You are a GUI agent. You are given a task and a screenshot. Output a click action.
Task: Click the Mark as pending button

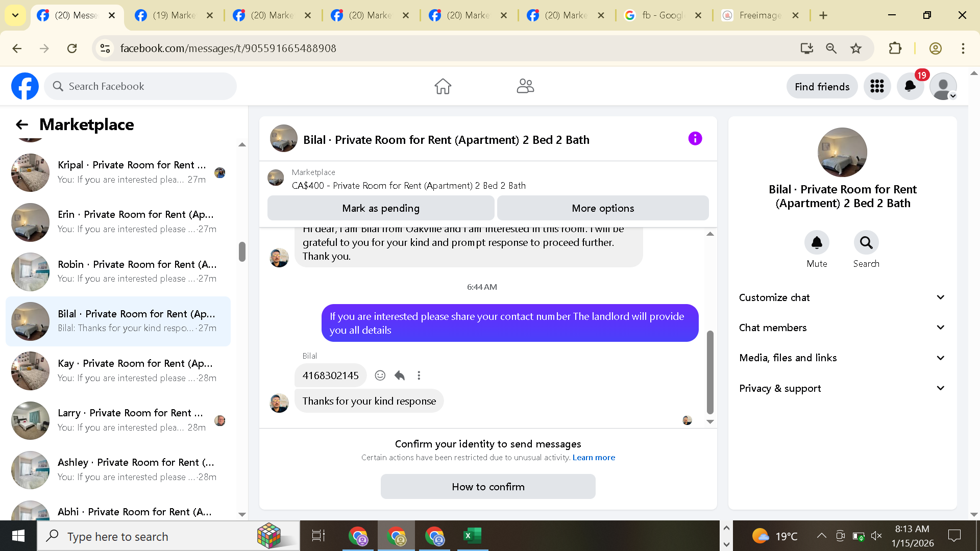pos(381,208)
